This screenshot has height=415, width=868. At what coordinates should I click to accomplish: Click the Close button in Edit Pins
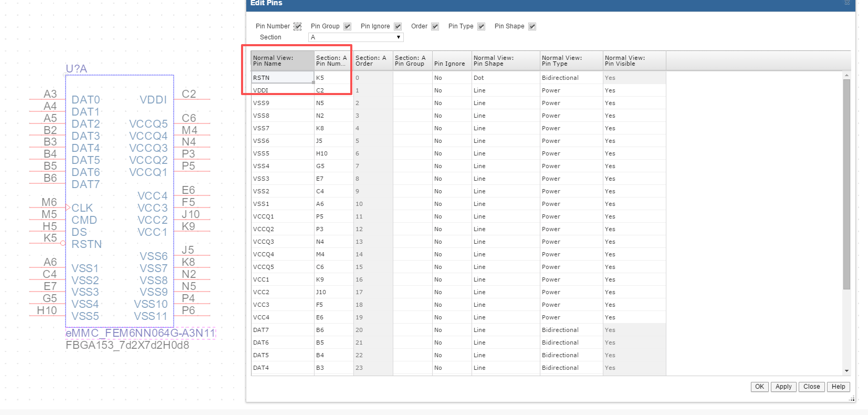tap(811, 387)
